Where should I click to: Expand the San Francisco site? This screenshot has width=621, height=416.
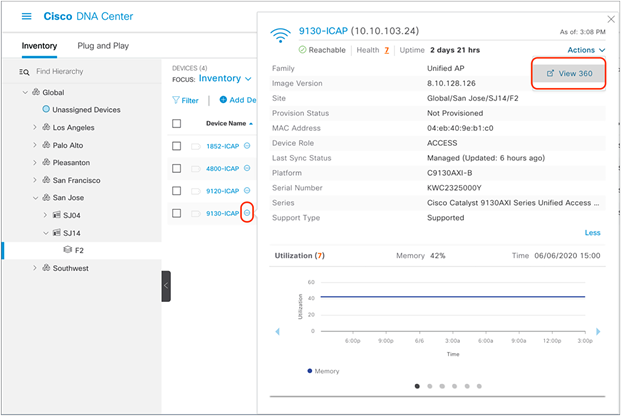[35, 180]
